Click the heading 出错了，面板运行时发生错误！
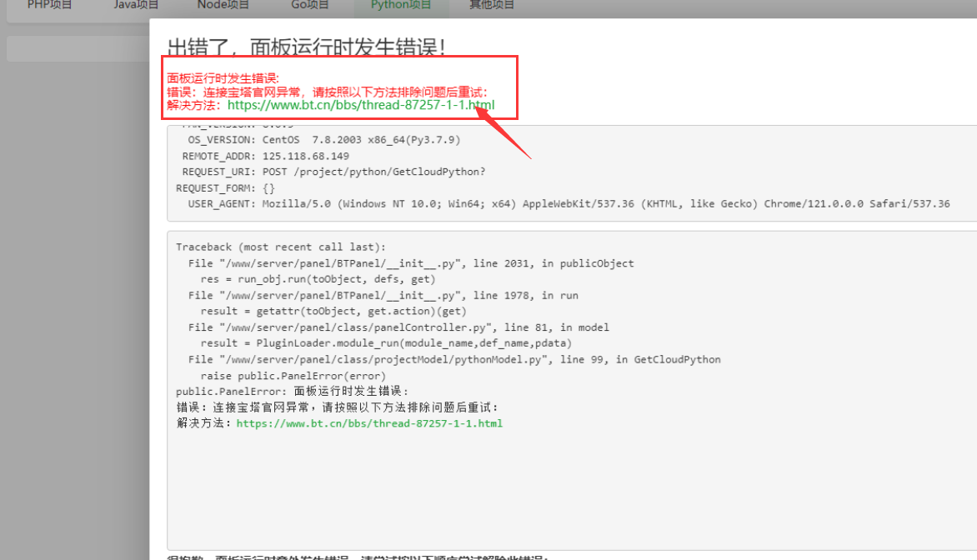Image resolution: width=977 pixels, height=560 pixels. (307, 47)
